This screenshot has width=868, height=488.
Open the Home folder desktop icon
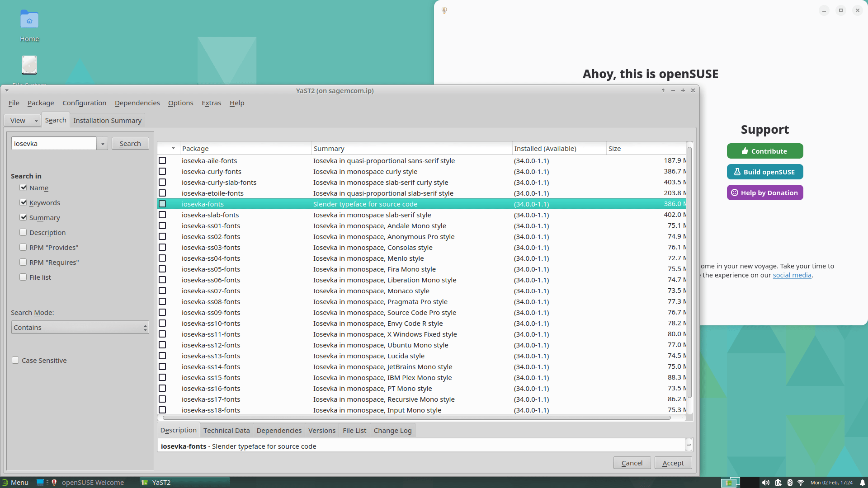tap(29, 20)
